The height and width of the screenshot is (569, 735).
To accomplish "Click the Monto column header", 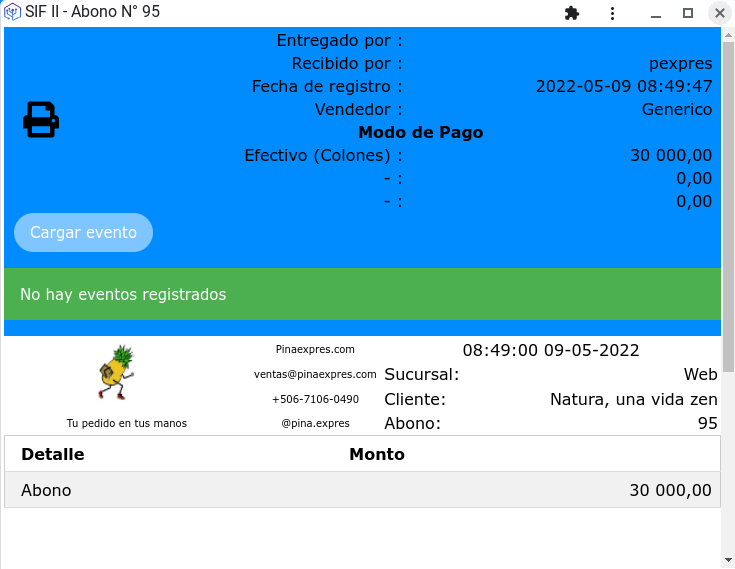I will pos(377,454).
